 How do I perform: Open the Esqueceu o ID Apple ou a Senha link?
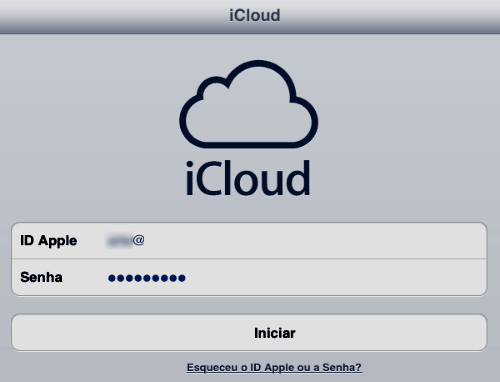[274, 367]
